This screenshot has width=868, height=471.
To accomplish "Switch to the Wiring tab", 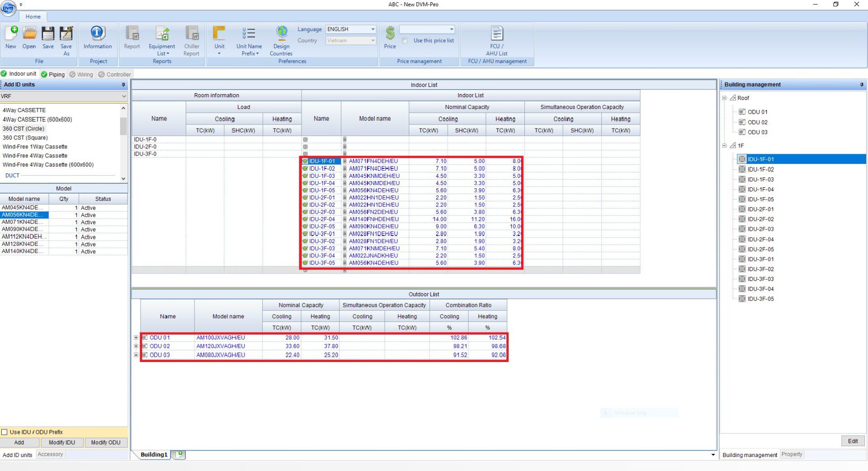I will tap(81, 74).
